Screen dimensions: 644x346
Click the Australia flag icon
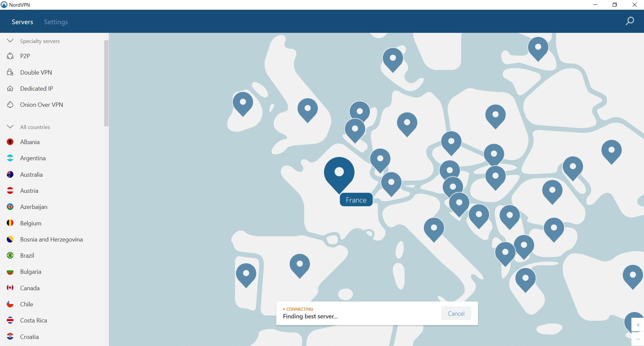(x=10, y=174)
